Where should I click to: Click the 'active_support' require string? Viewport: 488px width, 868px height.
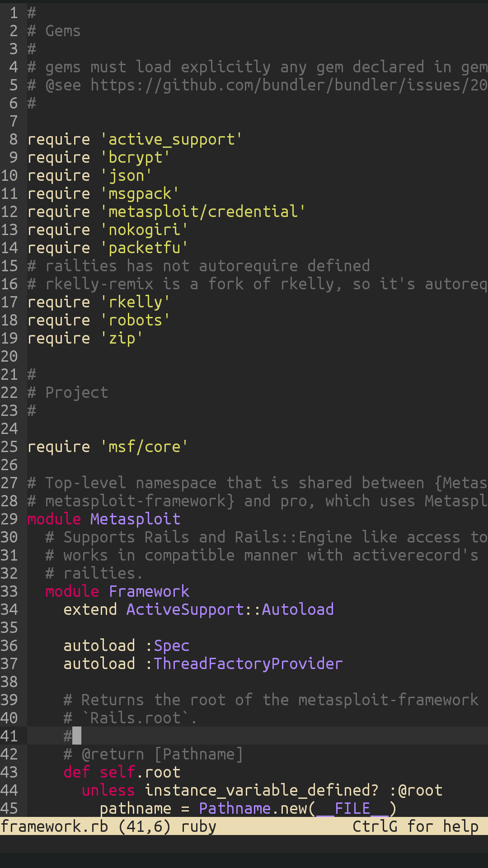coord(171,139)
